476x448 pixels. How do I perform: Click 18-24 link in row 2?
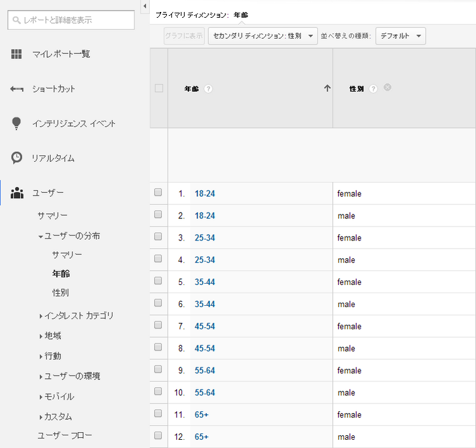(205, 216)
